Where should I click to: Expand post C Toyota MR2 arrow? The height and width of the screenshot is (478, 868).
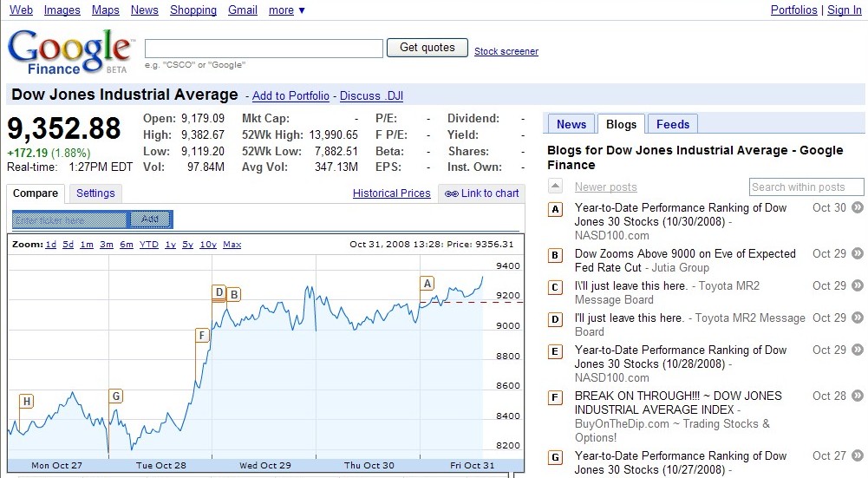[858, 285]
